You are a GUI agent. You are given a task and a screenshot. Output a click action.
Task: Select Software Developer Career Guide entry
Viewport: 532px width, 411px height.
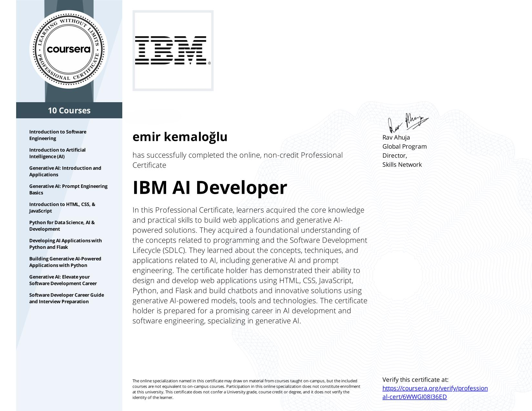pyautogui.click(x=66, y=298)
